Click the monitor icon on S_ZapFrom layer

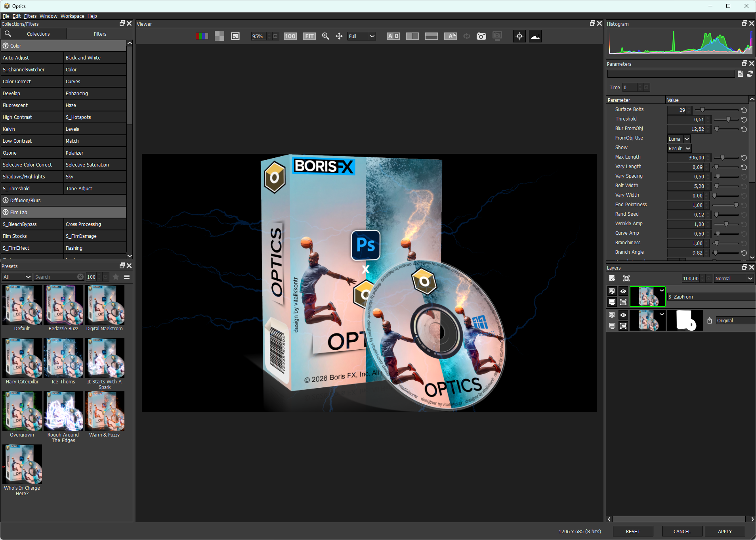[x=612, y=302]
